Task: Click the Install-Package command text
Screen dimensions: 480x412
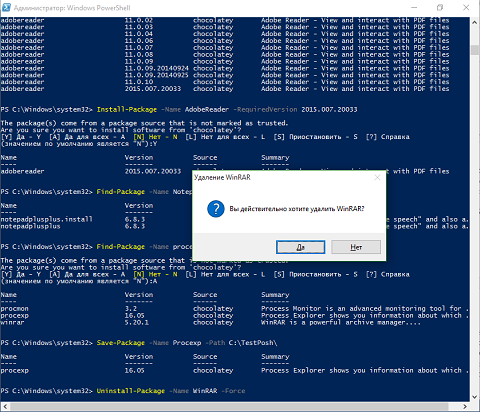Action: click(126, 109)
